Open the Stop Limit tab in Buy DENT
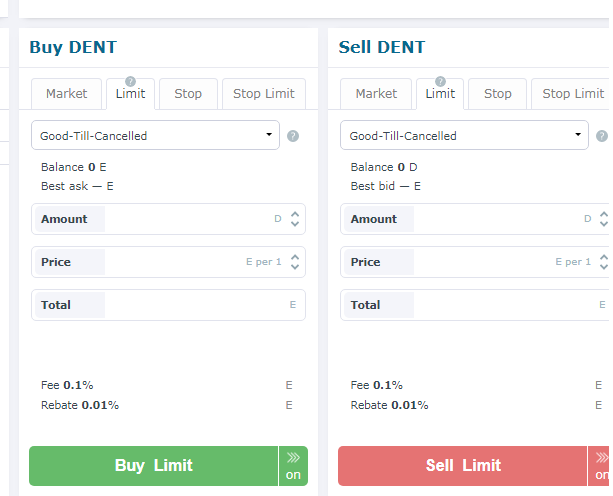 point(264,94)
